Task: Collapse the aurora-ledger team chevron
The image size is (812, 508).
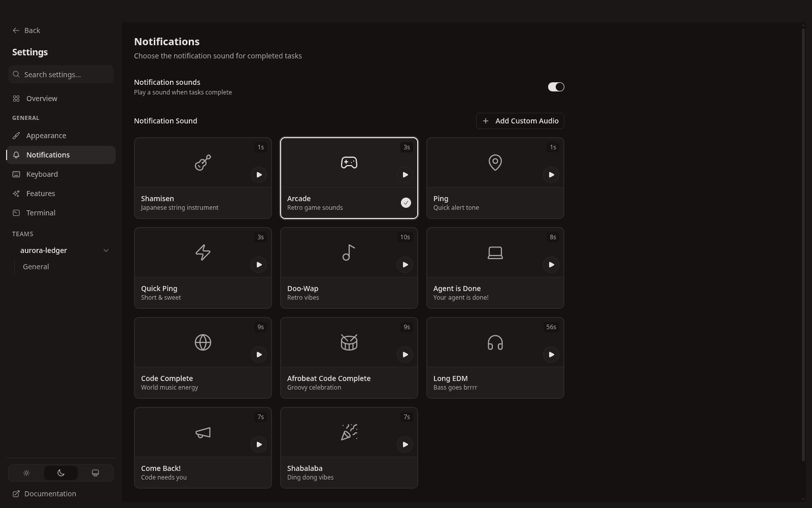Action: point(106,250)
